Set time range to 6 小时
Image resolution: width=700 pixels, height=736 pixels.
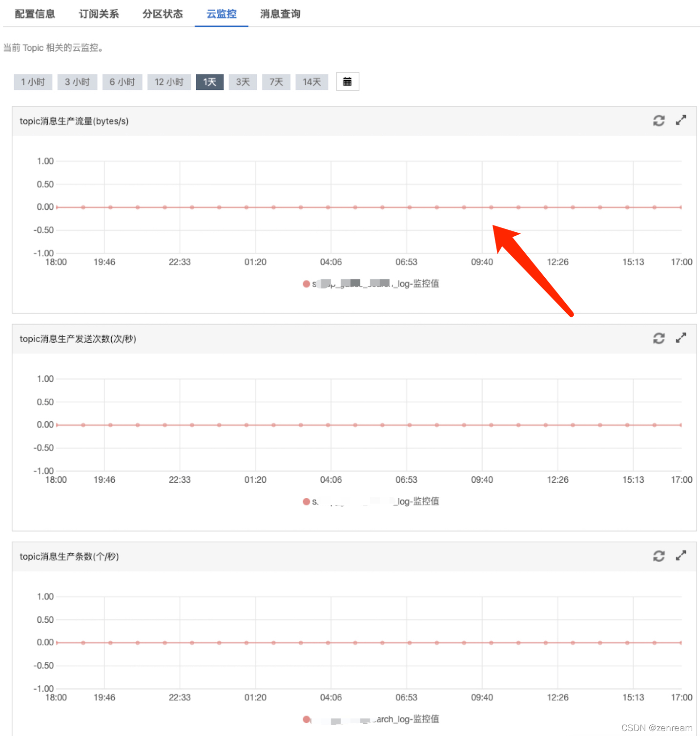click(x=122, y=82)
